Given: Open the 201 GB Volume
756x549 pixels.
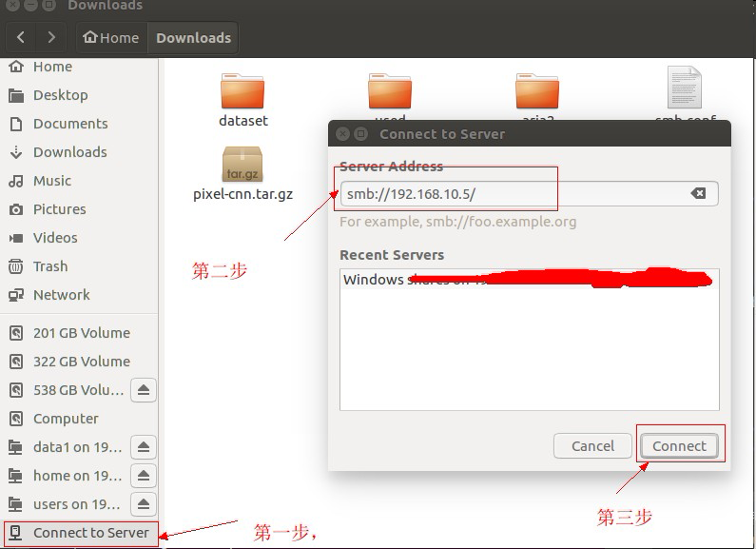Looking at the screenshot, I should (81, 333).
